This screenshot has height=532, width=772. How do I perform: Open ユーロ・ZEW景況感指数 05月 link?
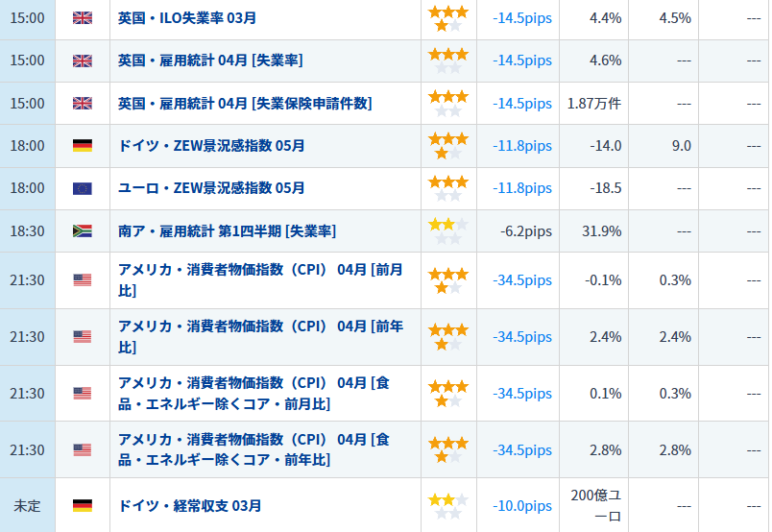click(x=211, y=188)
